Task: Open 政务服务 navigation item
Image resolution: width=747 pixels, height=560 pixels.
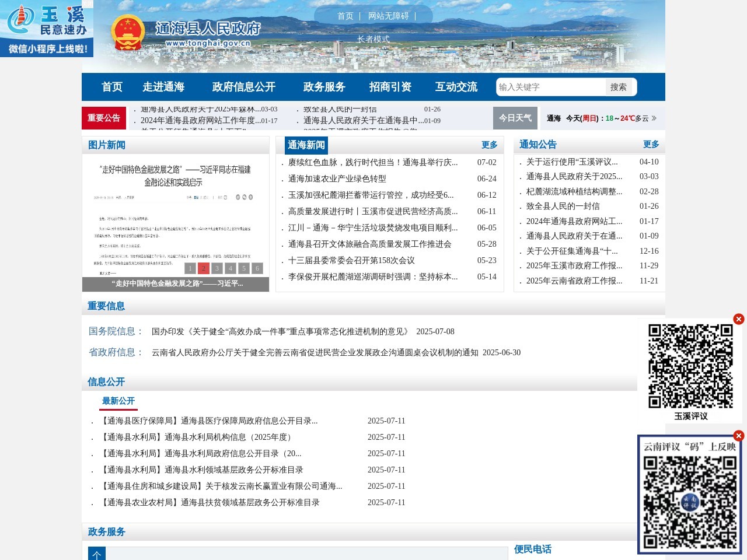Action: (324, 87)
